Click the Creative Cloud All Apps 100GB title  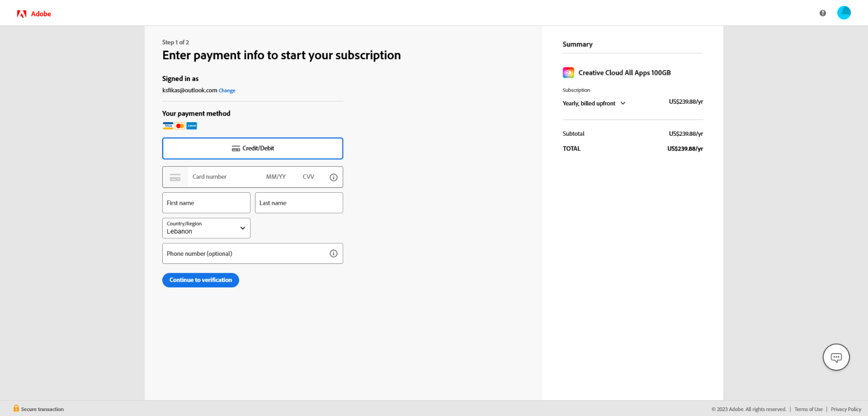click(x=624, y=73)
